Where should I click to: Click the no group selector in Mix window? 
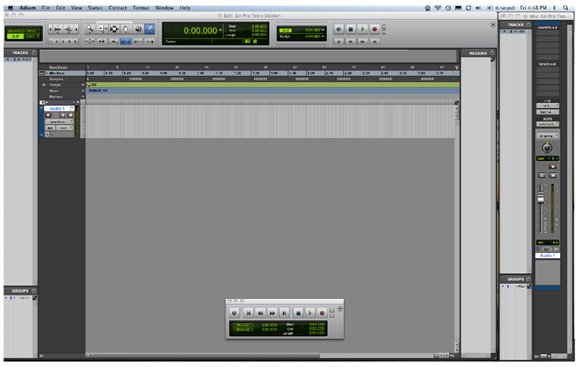[547, 136]
